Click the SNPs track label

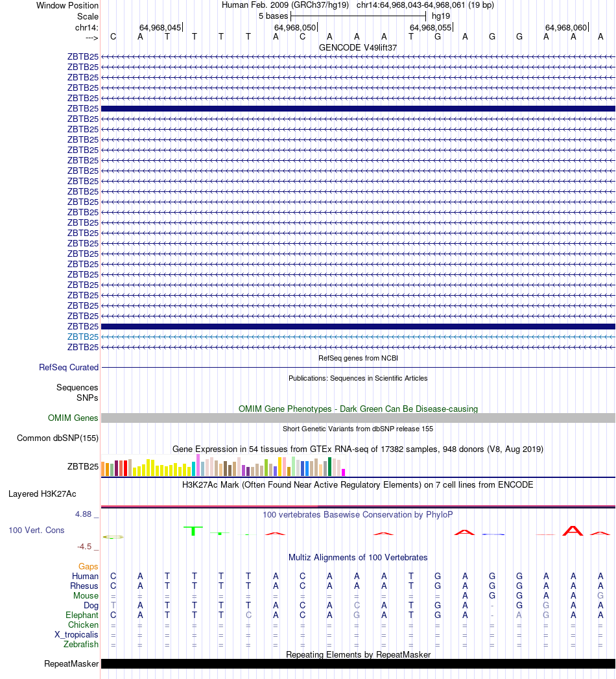88,398
